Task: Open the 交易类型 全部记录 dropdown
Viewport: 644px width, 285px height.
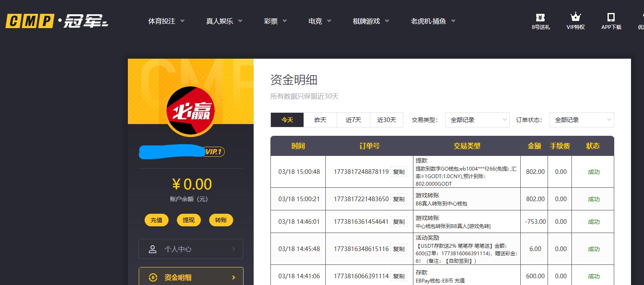Action: (x=477, y=119)
